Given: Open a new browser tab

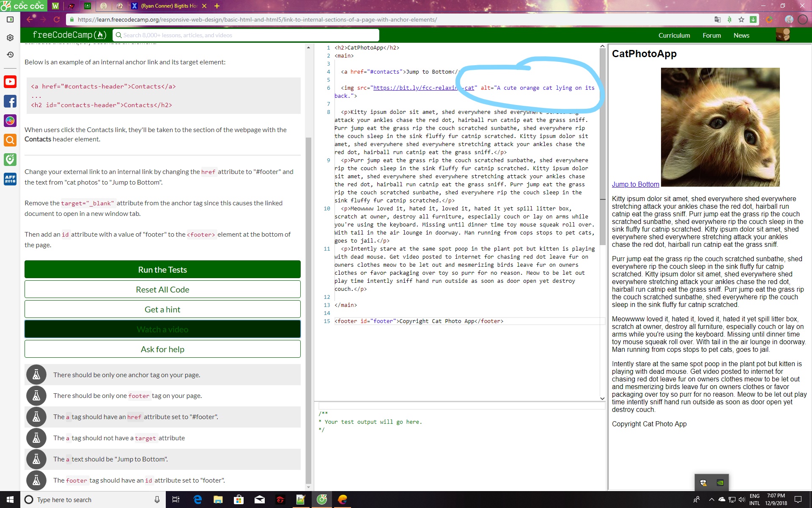Looking at the screenshot, I should point(217,6).
